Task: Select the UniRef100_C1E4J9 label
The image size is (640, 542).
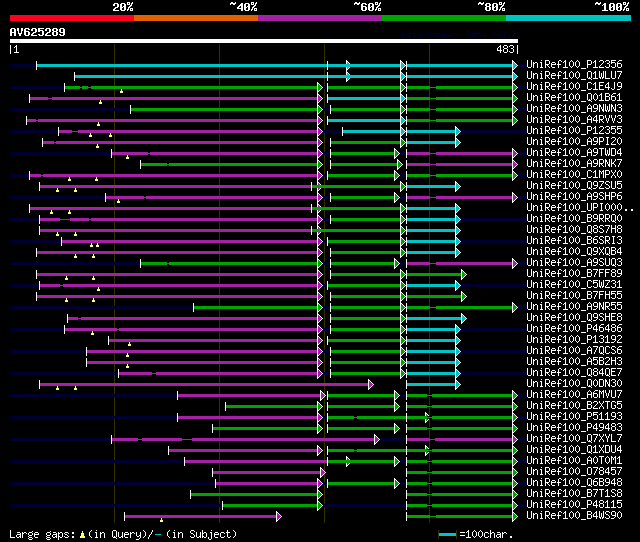Action: (x=574, y=87)
